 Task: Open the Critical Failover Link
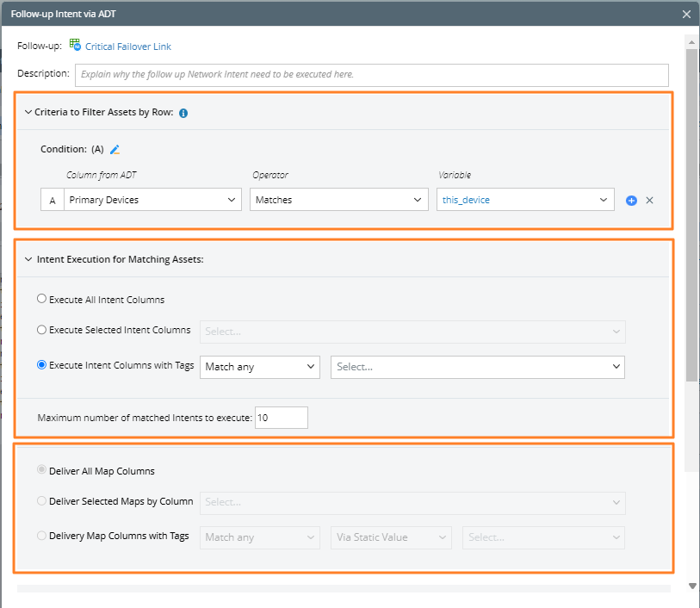pyautogui.click(x=133, y=47)
